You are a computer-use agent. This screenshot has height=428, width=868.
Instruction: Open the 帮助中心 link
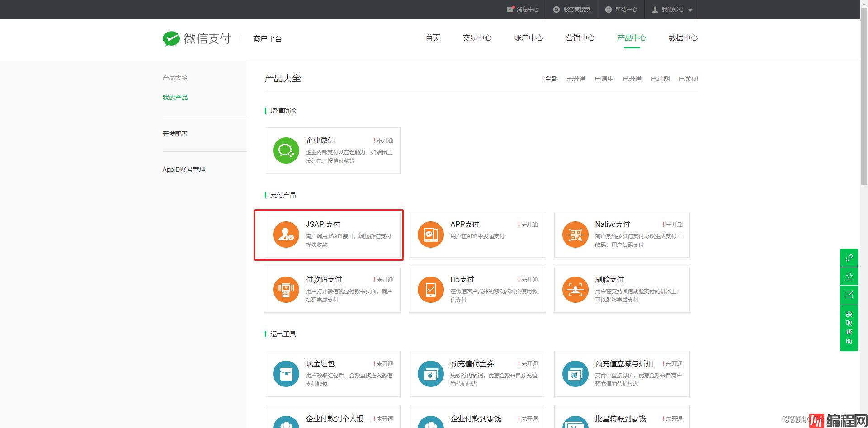pos(626,9)
